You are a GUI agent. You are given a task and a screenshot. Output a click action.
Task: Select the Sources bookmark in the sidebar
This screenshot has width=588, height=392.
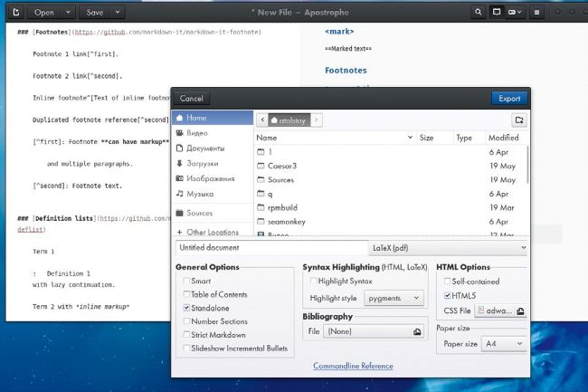[199, 214]
